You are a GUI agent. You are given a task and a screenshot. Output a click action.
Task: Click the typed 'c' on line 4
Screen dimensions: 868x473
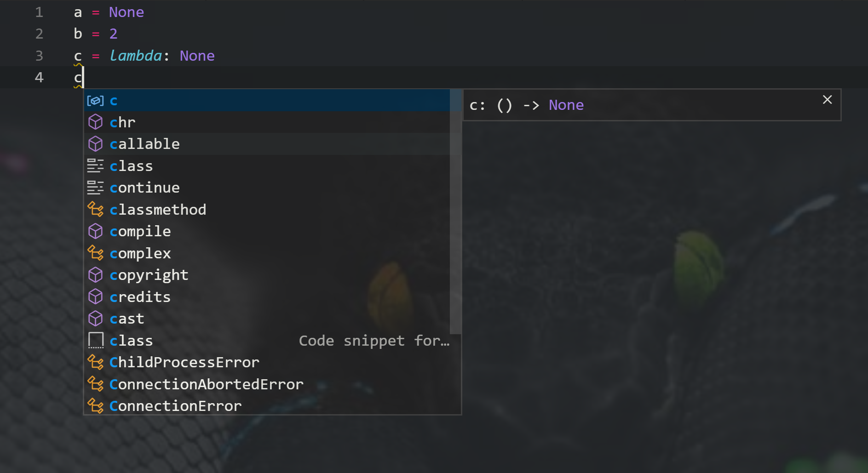(x=78, y=78)
